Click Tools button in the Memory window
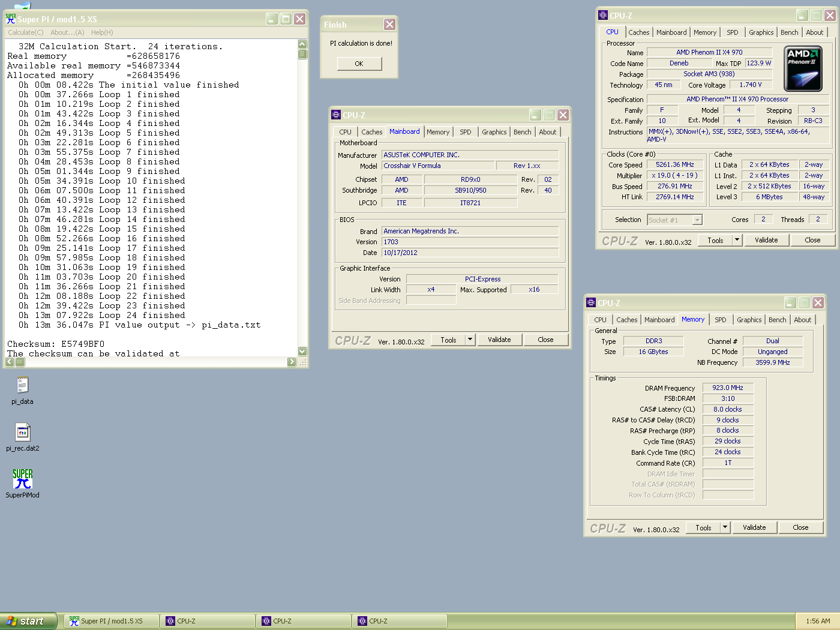 tap(703, 527)
